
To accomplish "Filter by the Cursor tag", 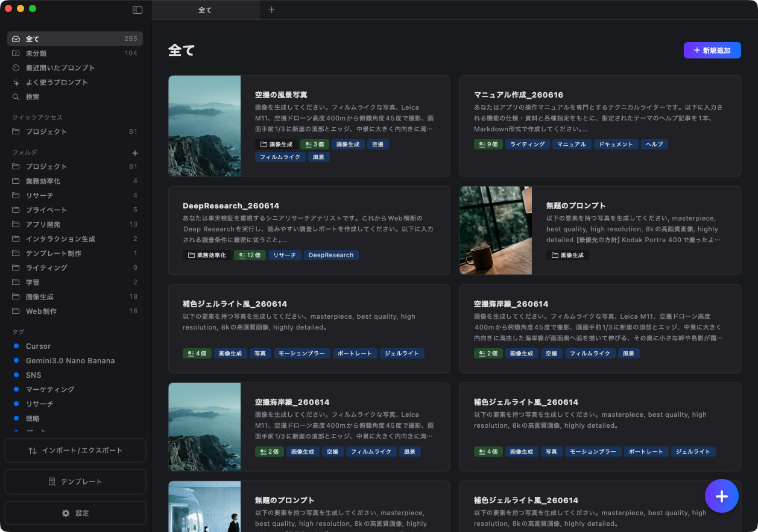I will (x=75, y=346).
